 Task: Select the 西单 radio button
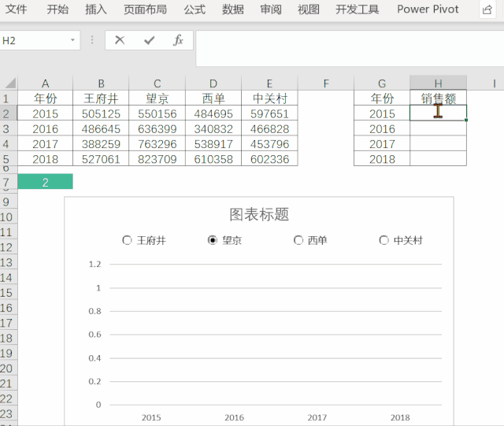[x=298, y=240]
